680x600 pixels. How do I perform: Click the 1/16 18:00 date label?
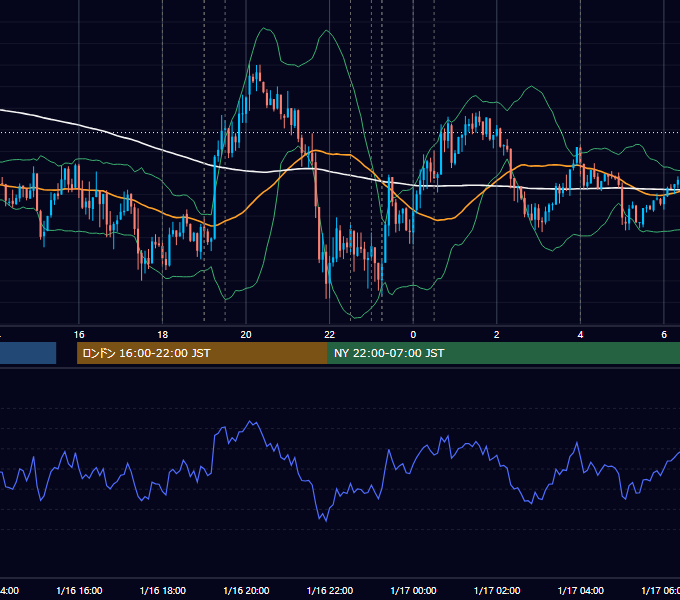163,590
